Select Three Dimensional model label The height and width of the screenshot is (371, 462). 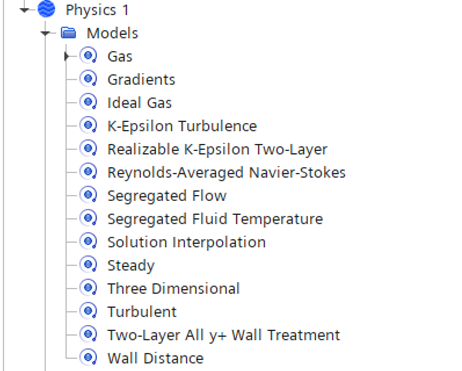click(x=173, y=288)
